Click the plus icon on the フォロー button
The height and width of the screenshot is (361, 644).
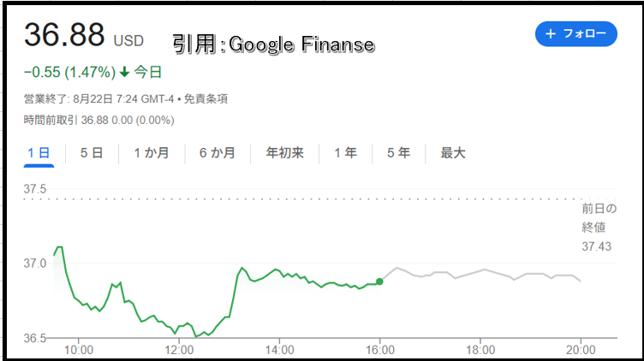(551, 33)
